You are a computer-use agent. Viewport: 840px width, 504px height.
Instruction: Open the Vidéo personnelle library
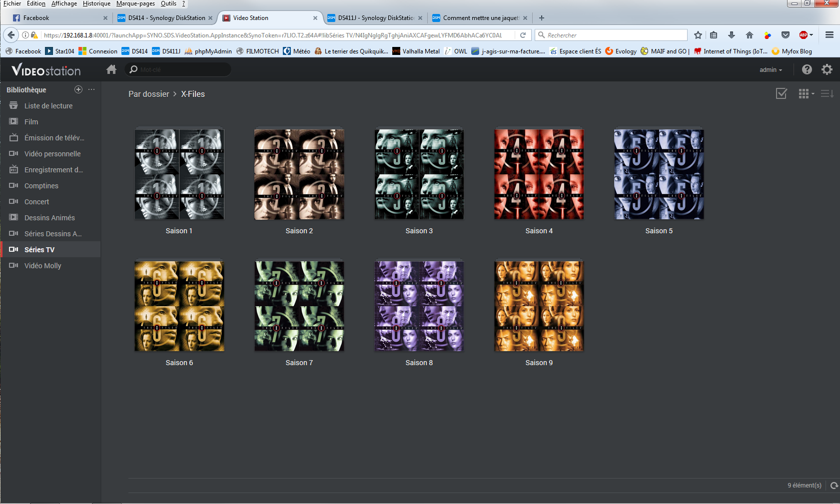coord(50,153)
